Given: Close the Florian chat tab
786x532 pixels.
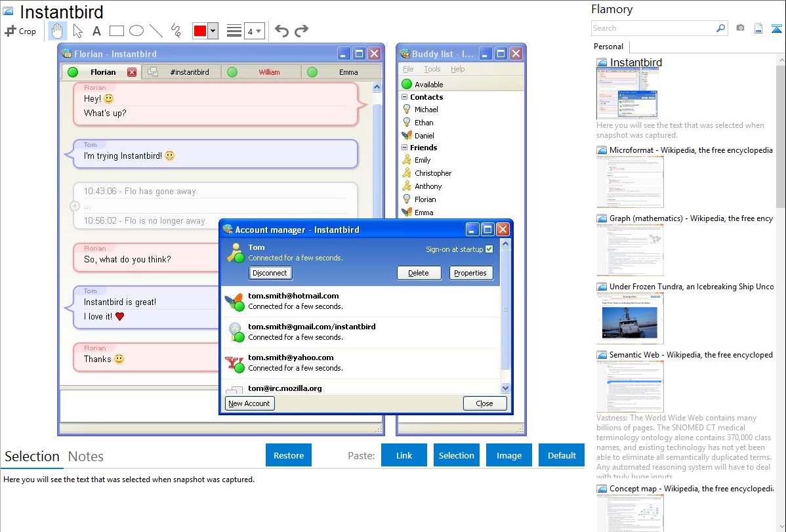Looking at the screenshot, I should pos(132,72).
